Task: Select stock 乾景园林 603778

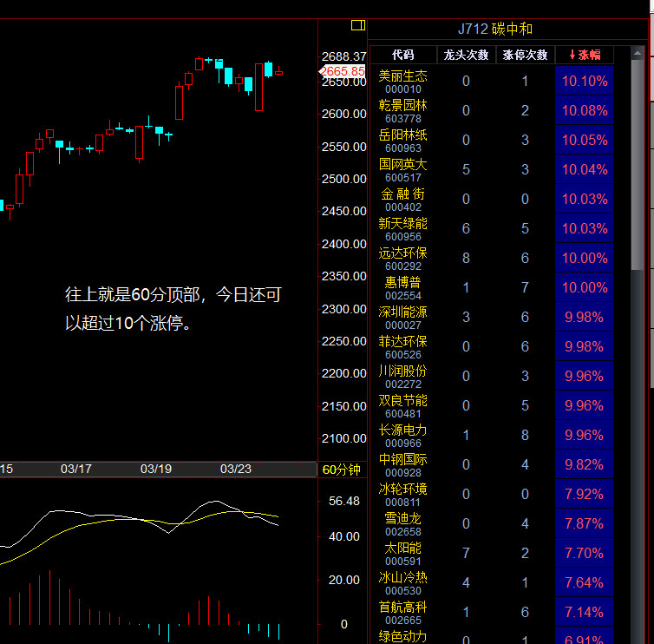Action: (x=403, y=111)
